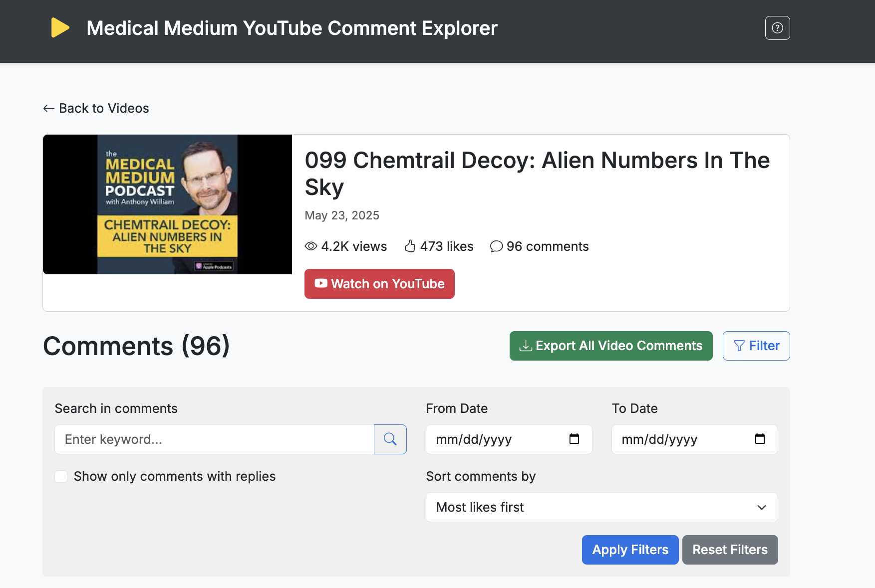Click the thumbs-up likes icon
Viewport: 875px width, 588px height.
pos(410,246)
